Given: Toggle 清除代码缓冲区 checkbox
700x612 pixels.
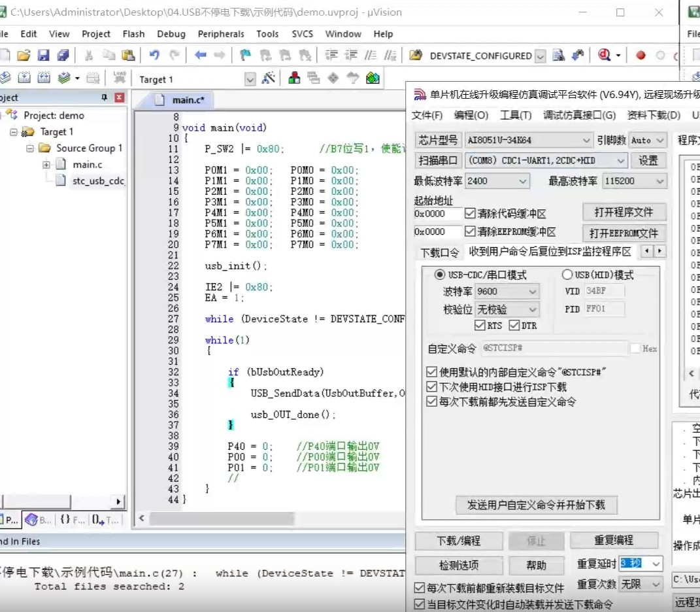Looking at the screenshot, I should point(470,213).
